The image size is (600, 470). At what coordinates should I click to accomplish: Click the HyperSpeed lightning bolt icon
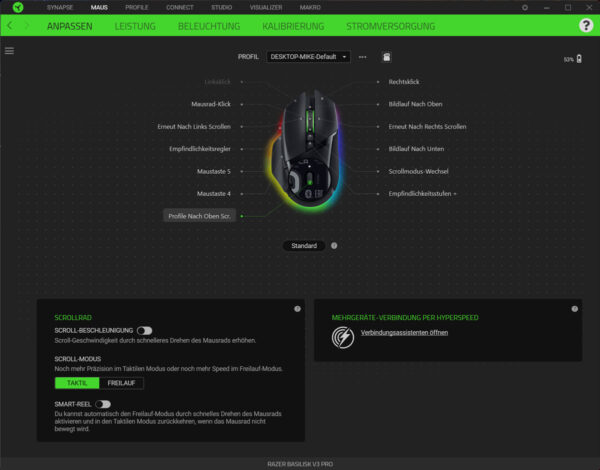(x=342, y=341)
